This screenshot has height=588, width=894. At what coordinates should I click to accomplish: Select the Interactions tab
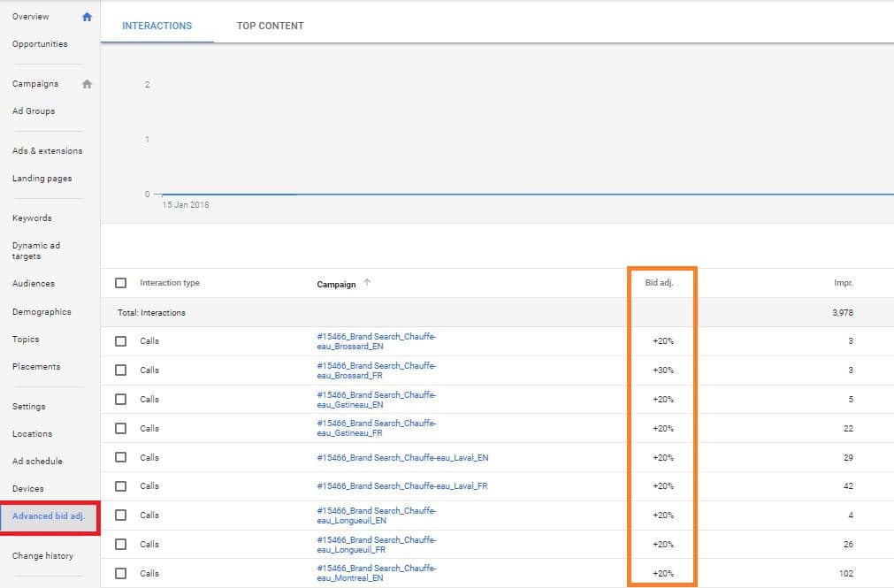click(157, 26)
